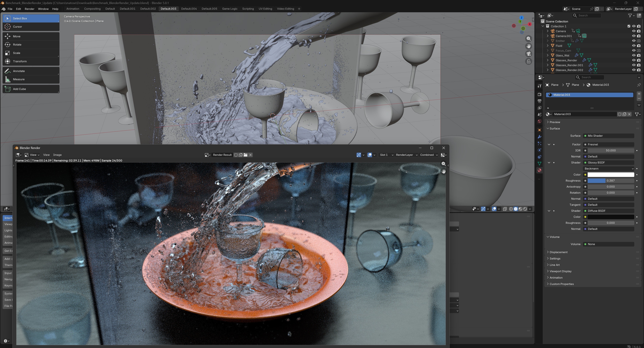Click the Mix Shader surface button
Image resolution: width=644 pixels, height=348 pixels.
pos(608,136)
